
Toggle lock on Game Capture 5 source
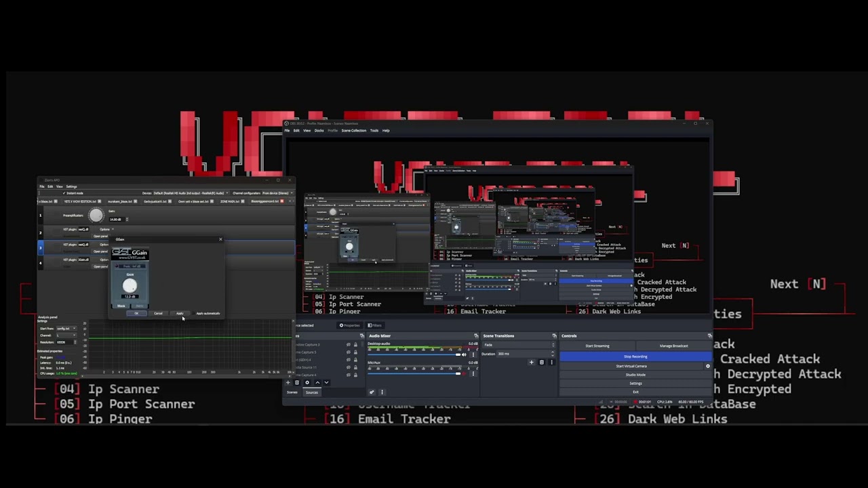click(355, 352)
